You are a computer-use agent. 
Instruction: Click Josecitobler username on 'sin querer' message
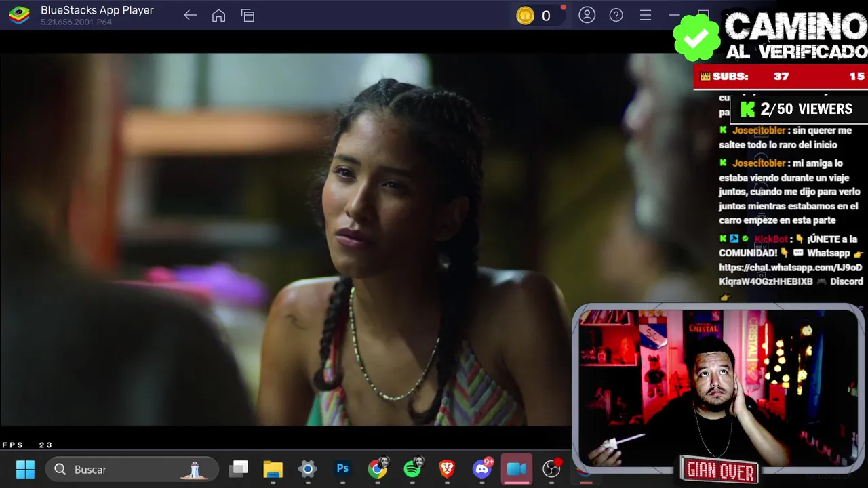tap(758, 130)
